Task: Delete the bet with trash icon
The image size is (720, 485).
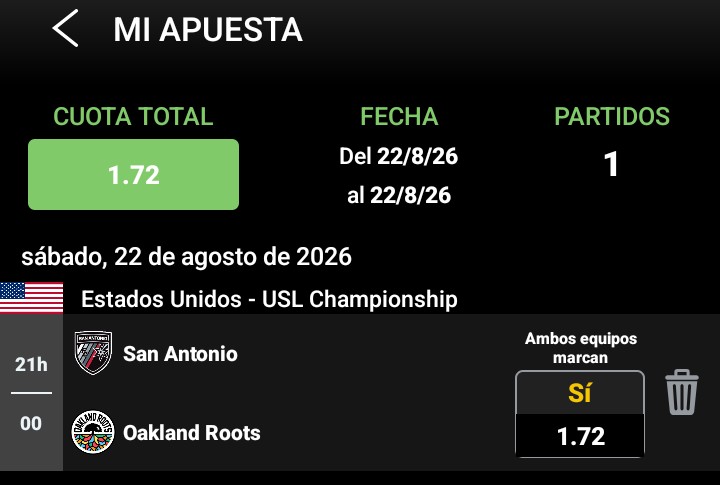Action: pyautogui.click(x=681, y=392)
